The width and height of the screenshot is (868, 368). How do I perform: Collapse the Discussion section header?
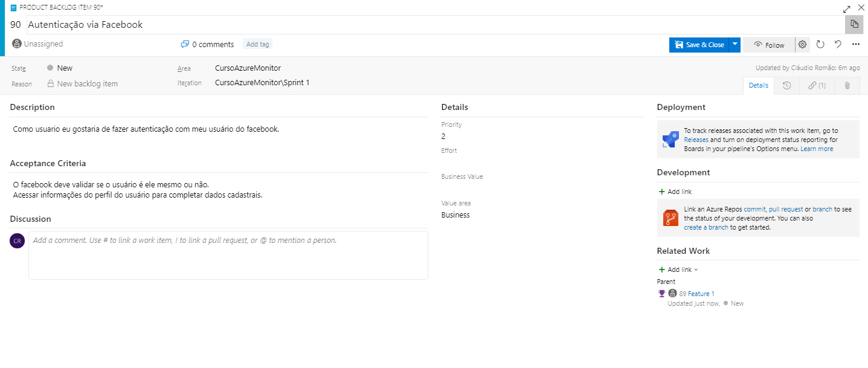(x=30, y=219)
